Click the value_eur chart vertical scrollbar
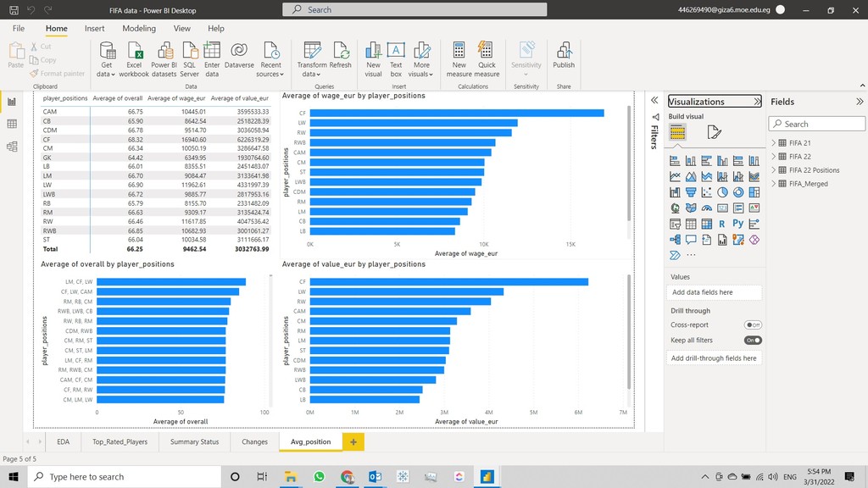Viewport: 868px width, 488px height. click(629, 331)
